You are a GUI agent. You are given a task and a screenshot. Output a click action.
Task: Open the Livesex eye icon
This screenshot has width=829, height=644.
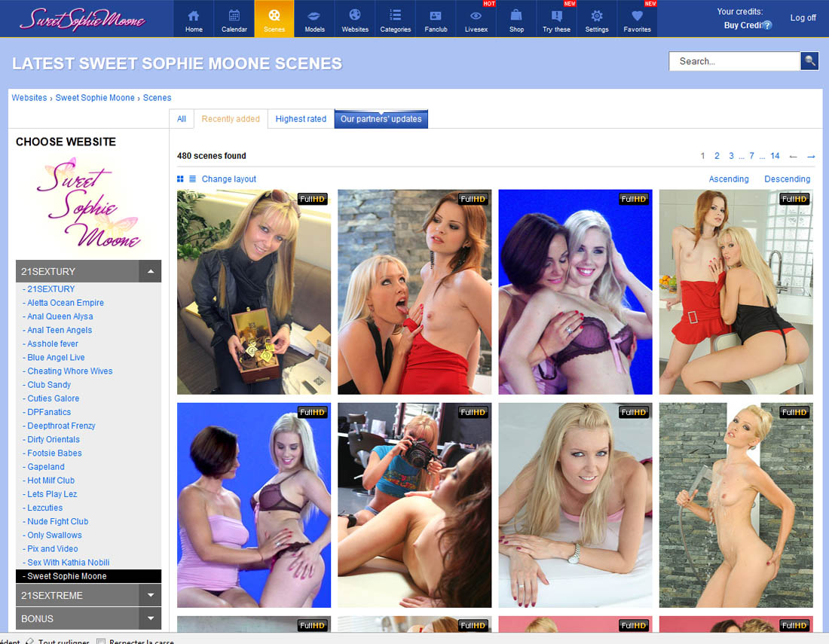(x=476, y=16)
